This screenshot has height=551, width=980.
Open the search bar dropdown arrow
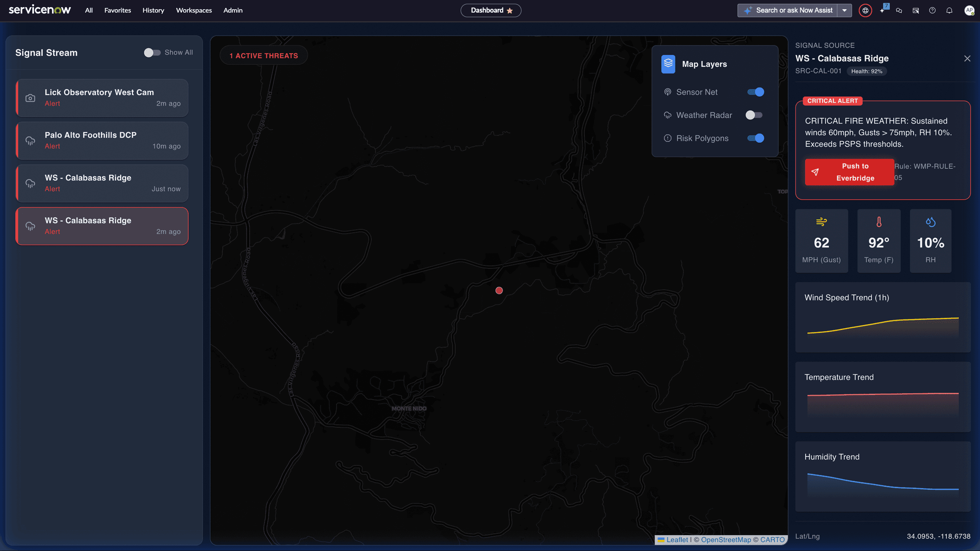point(845,10)
